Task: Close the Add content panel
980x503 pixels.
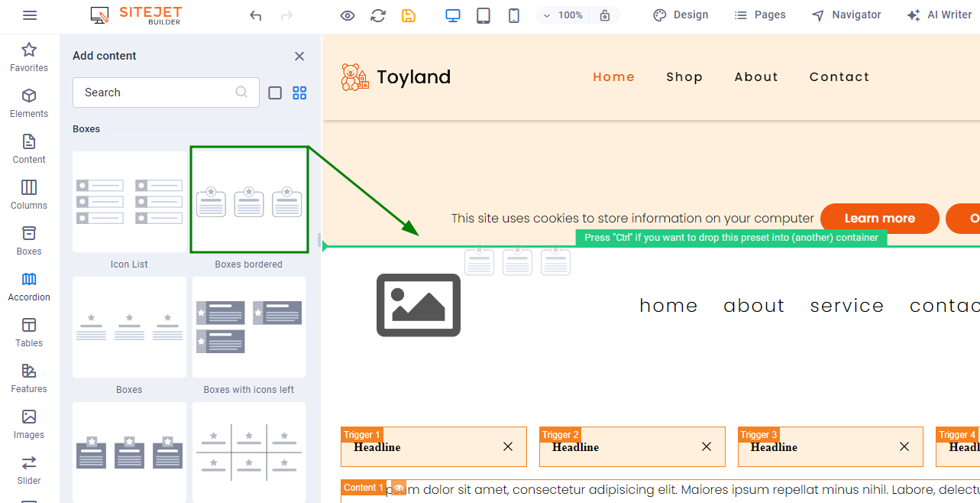Action: tap(299, 56)
